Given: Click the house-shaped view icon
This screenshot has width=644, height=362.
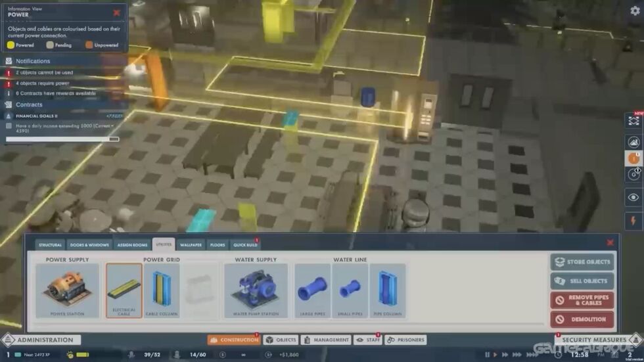Looking at the screenshot, I should coord(633,142).
